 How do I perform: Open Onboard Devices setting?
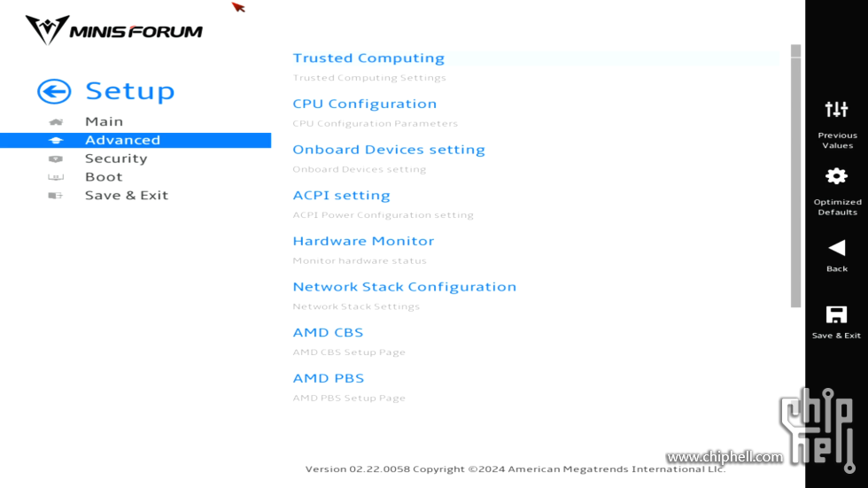(x=389, y=150)
